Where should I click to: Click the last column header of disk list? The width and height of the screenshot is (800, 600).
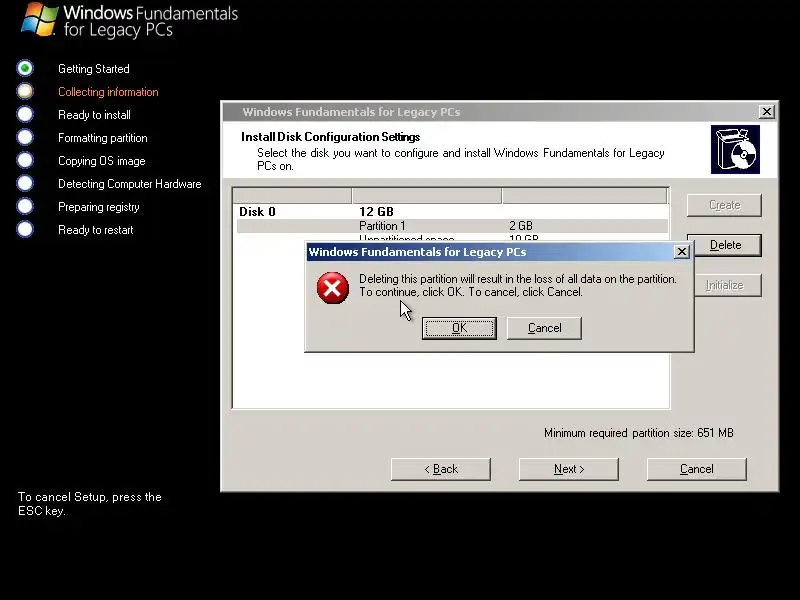pyautogui.click(x=585, y=195)
